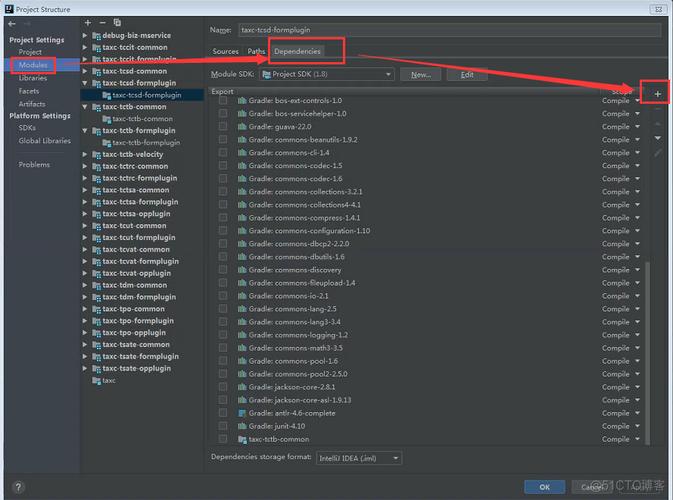Screen dimensions: 673x500
Task: Check export box for Gradle: guava-22.0
Action: click(x=223, y=127)
